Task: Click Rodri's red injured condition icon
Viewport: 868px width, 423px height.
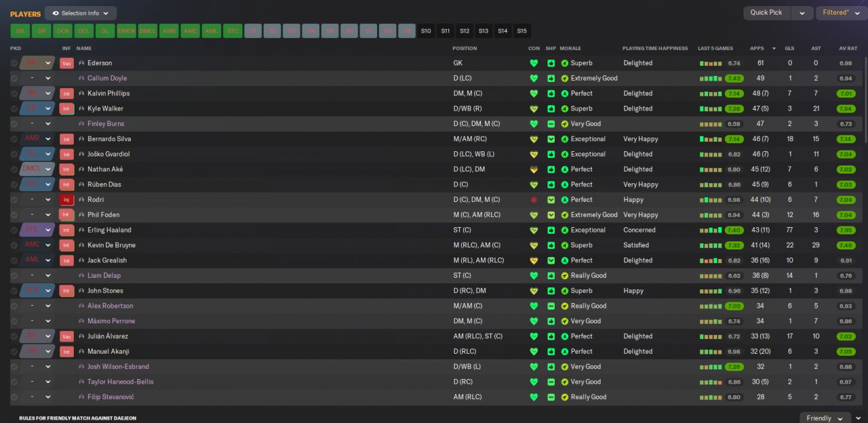Action: 534,200
